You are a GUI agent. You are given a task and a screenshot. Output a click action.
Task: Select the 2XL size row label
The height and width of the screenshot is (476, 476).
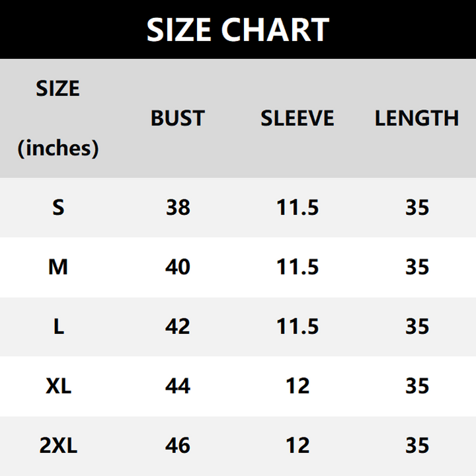(58, 446)
